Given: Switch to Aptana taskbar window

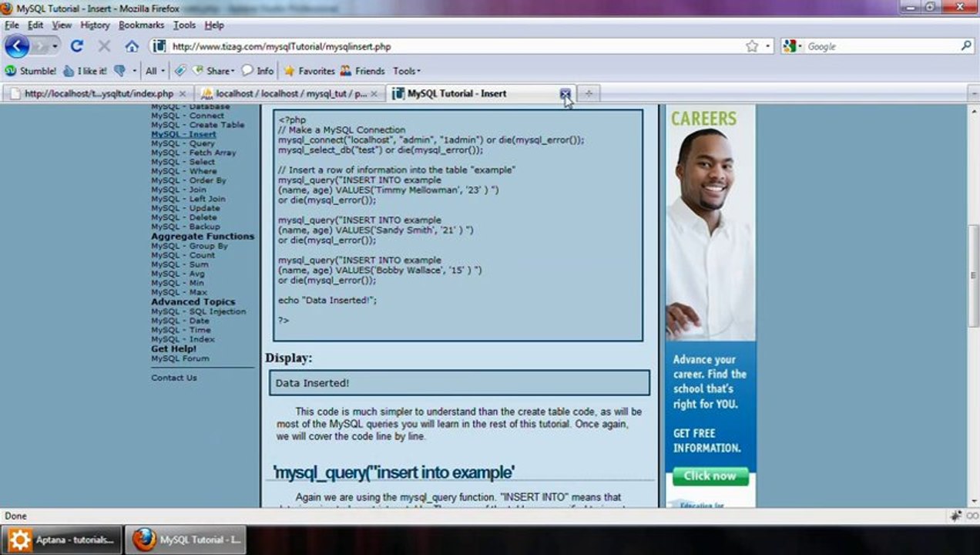Looking at the screenshot, I should click(62, 540).
